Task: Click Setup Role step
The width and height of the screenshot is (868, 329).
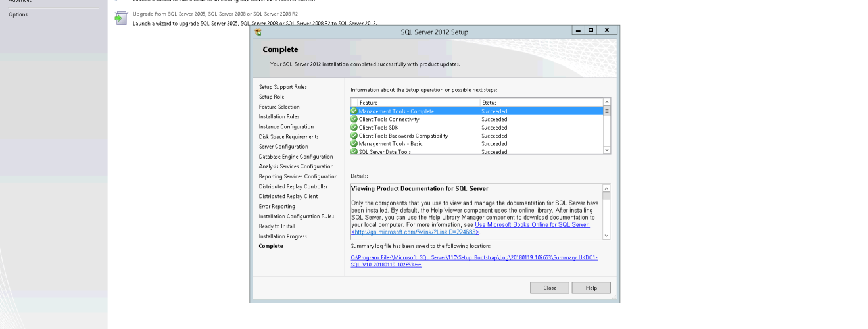Action: coord(272,97)
